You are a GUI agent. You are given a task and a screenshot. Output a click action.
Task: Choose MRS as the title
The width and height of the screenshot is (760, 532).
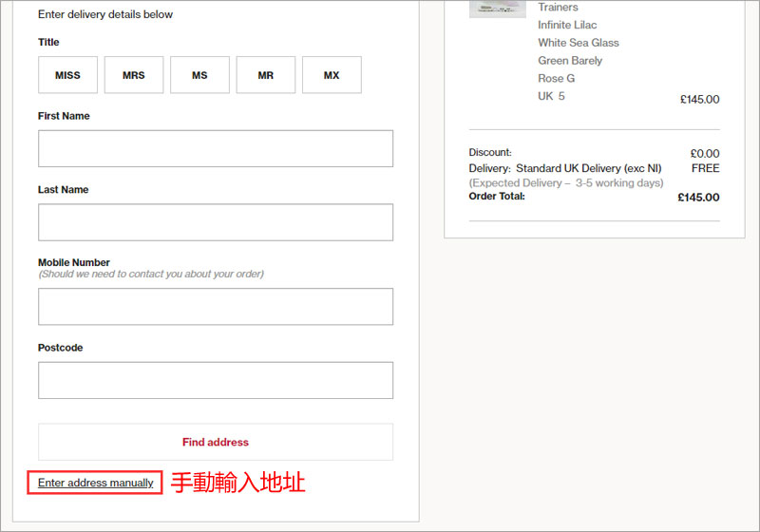tap(134, 75)
